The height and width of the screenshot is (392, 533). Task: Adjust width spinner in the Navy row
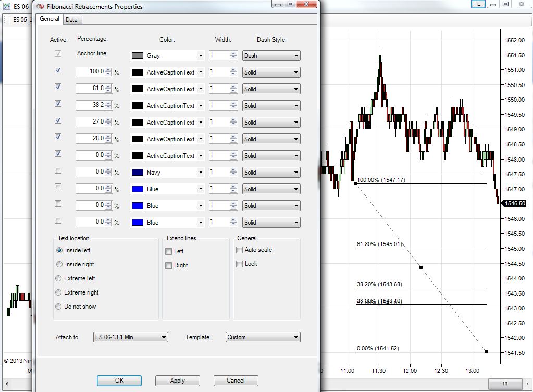[x=233, y=172]
